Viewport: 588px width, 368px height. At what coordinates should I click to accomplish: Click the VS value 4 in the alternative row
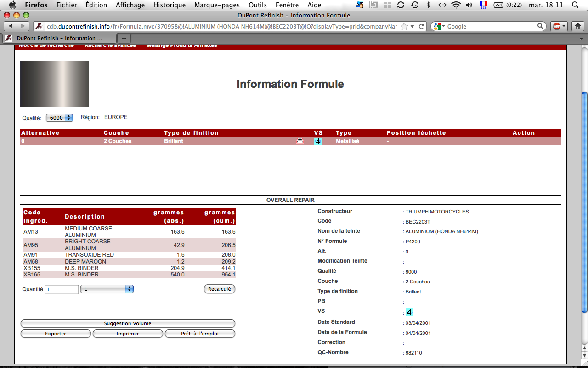tap(318, 141)
